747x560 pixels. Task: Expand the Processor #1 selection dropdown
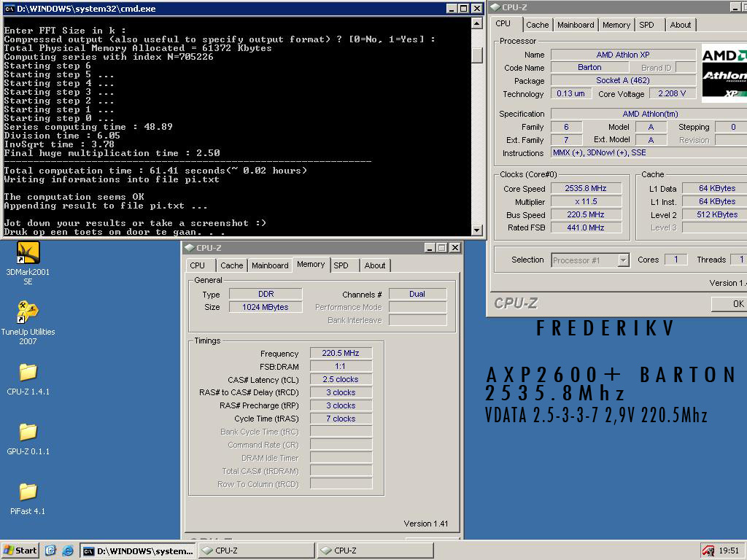(624, 260)
